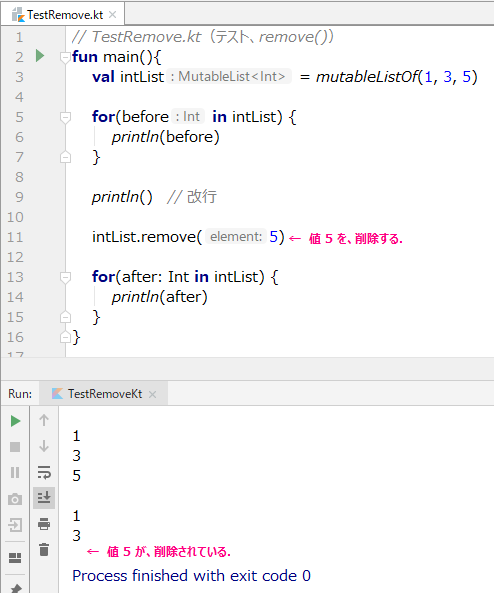
Task: Select the TestRemoveKt run tab
Action: coord(104,394)
